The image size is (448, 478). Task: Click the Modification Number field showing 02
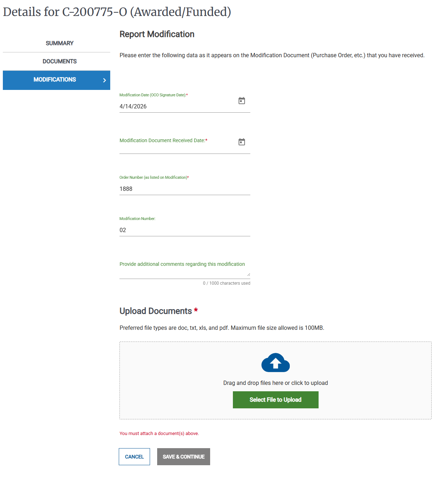coord(185,230)
